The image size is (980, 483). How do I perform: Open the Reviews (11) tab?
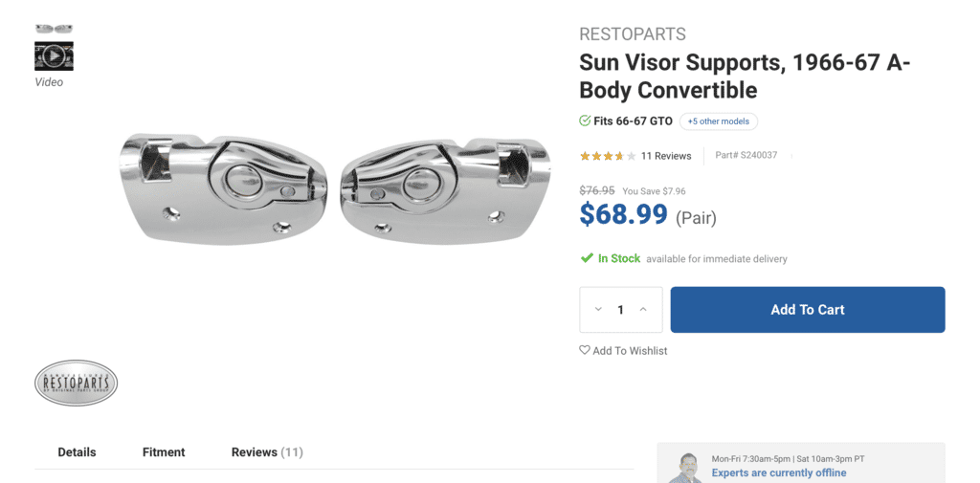pos(267,452)
